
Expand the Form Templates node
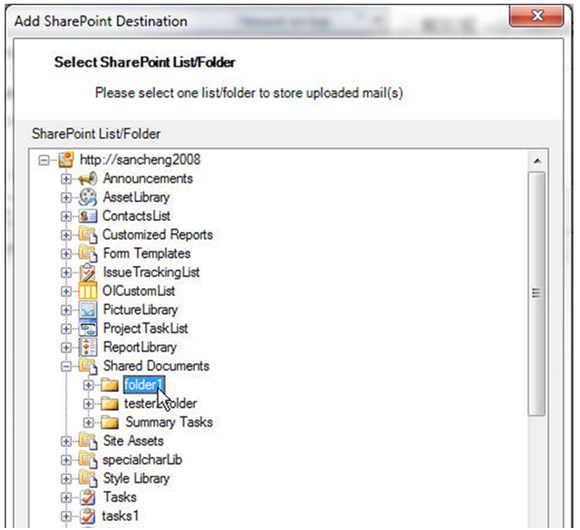(x=66, y=254)
